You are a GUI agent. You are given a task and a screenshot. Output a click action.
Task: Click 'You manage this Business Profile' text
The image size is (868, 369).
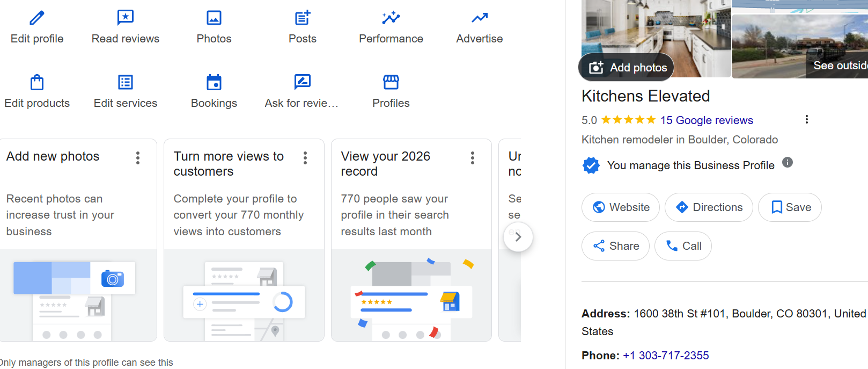pyautogui.click(x=691, y=165)
